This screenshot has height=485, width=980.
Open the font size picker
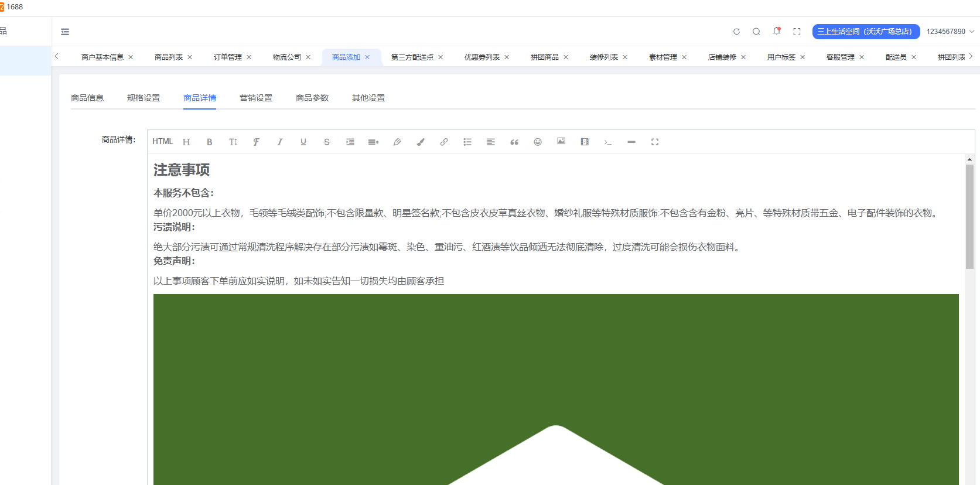click(233, 142)
